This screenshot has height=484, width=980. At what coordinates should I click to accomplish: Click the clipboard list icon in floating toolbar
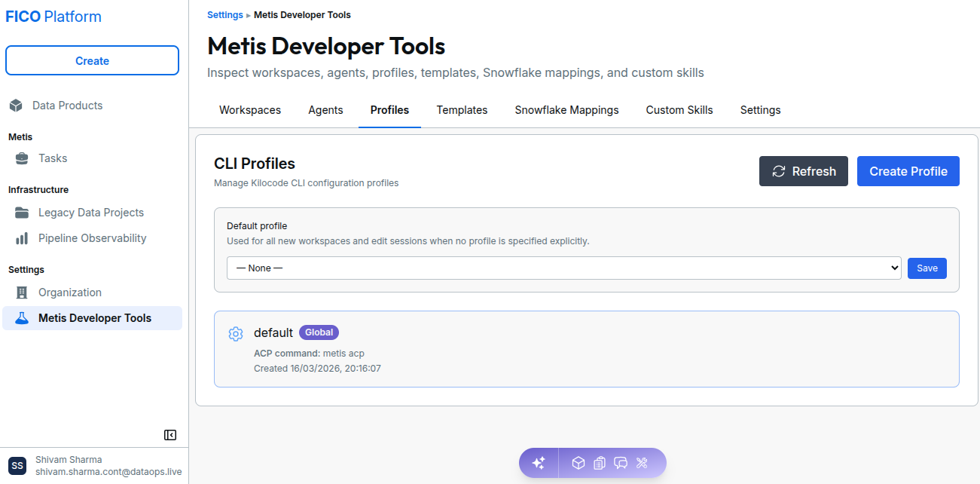tap(600, 463)
